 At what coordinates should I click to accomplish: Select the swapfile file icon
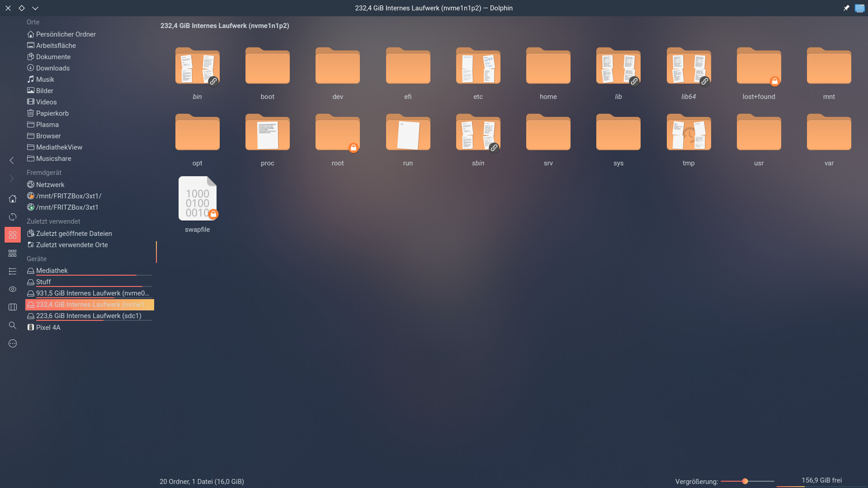click(198, 199)
